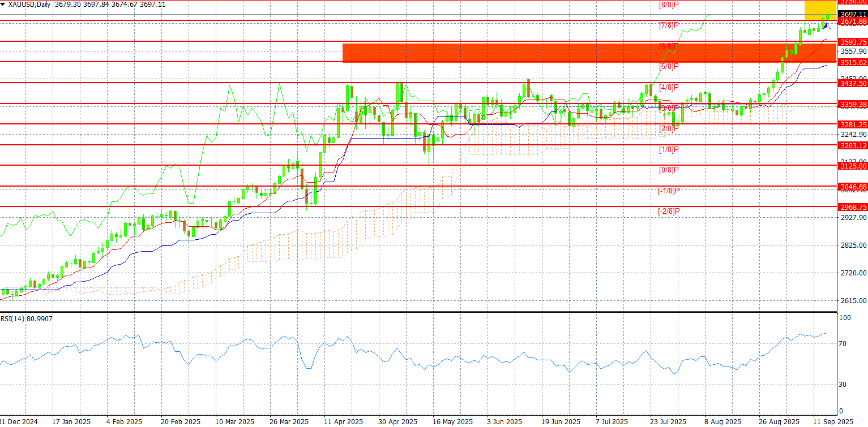Click the RSI scale value 30

pos(843,384)
